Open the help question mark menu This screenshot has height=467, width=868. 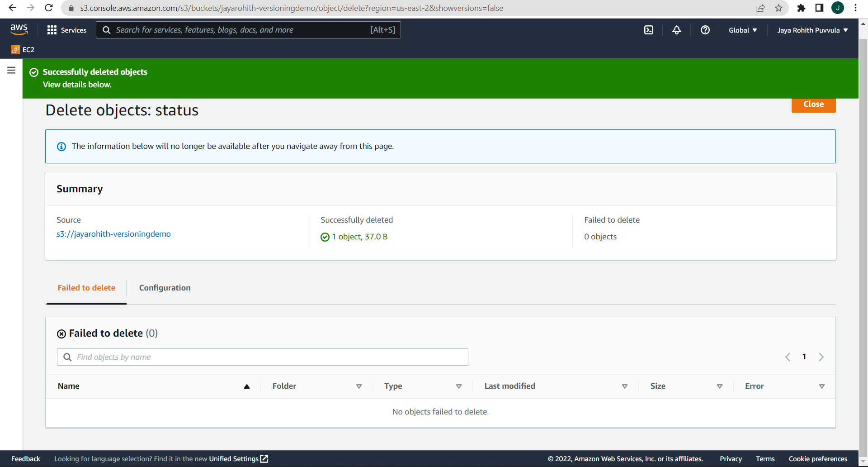click(705, 30)
